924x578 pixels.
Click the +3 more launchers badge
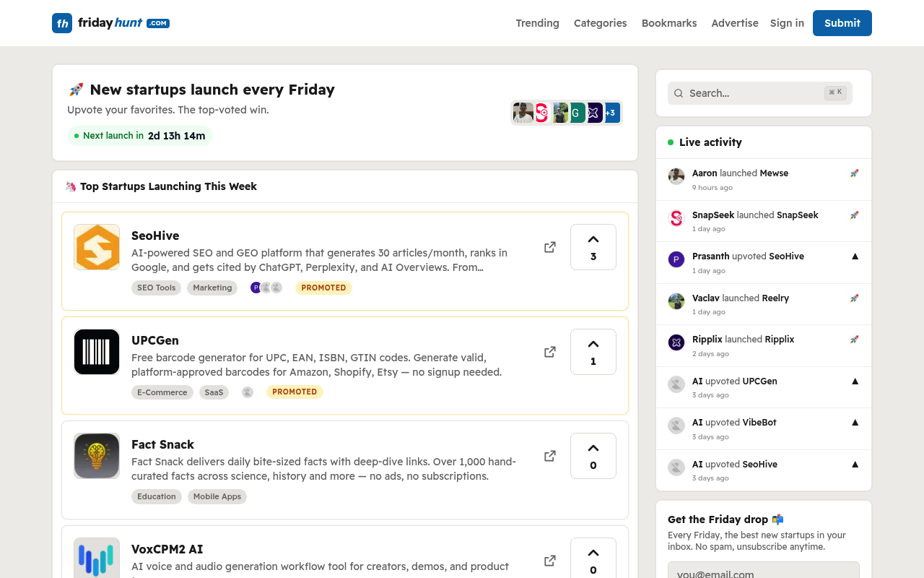611,113
